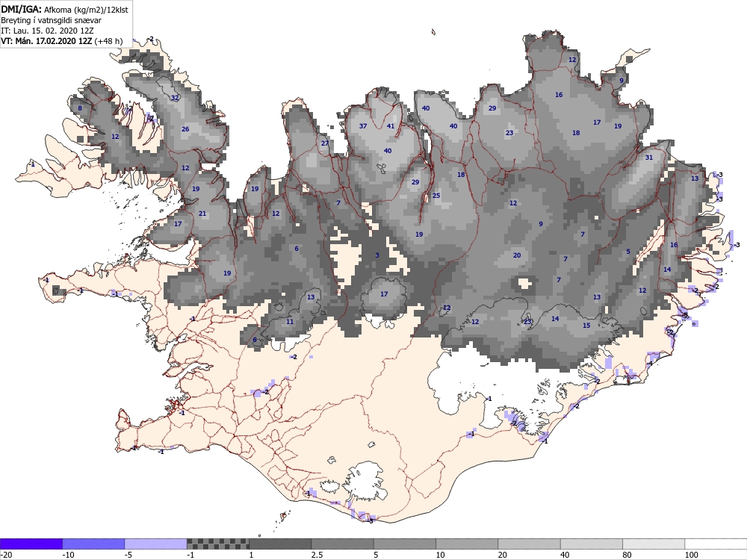Pick the pale gray 40 to 80 swatch
Screen dimensions: 747x560
(592, 544)
